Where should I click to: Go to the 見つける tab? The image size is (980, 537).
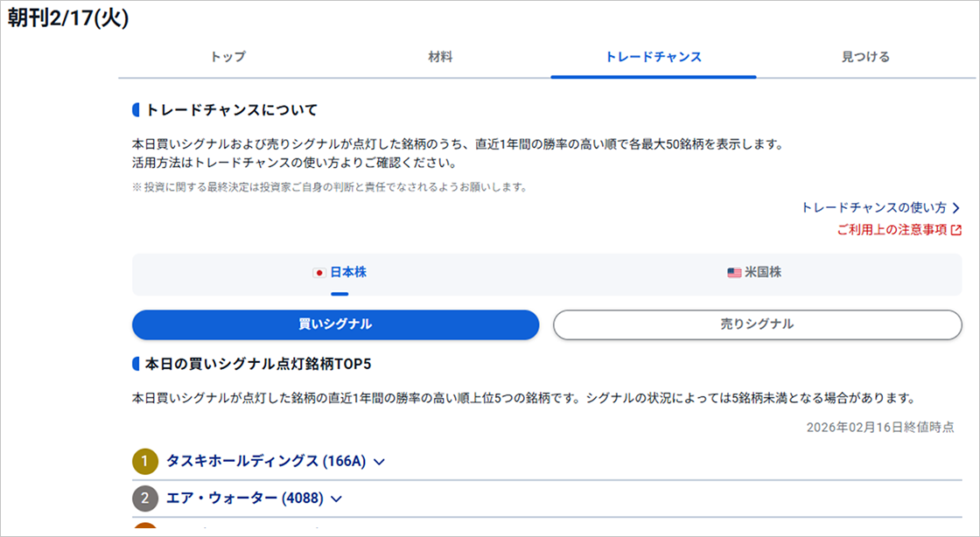click(865, 57)
